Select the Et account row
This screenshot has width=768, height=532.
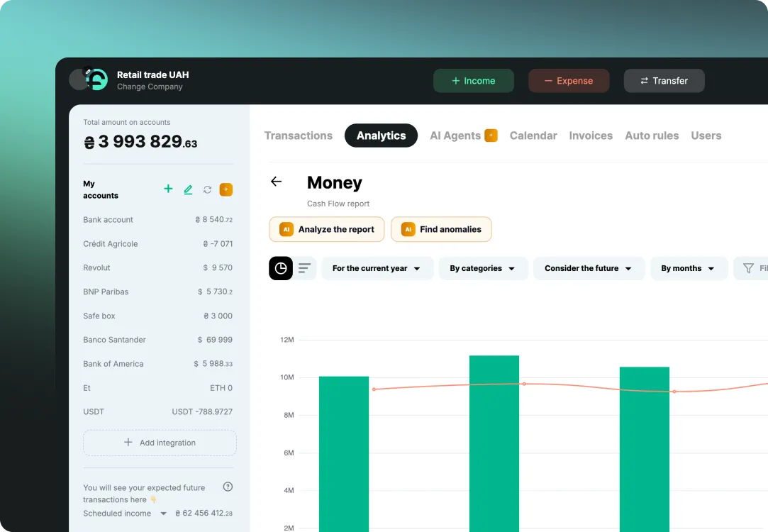coord(157,388)
